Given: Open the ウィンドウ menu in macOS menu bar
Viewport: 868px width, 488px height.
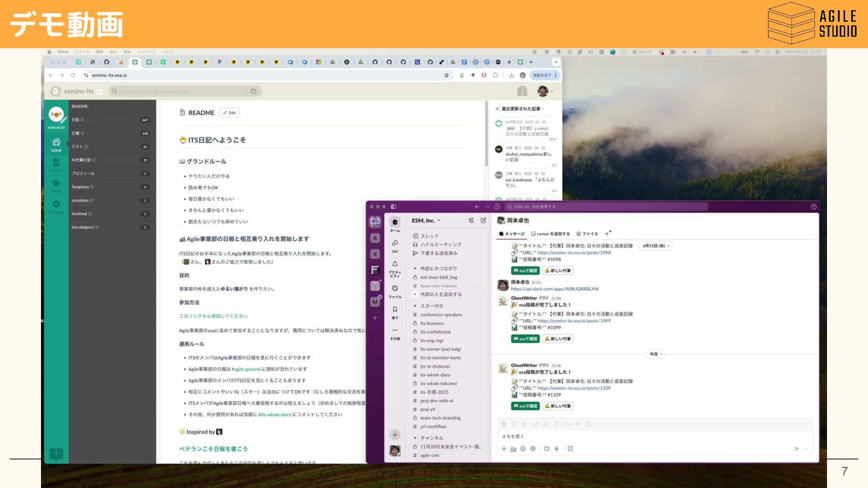Looking at the screenshot, I should pyautogui.click(x=146, y=52).
